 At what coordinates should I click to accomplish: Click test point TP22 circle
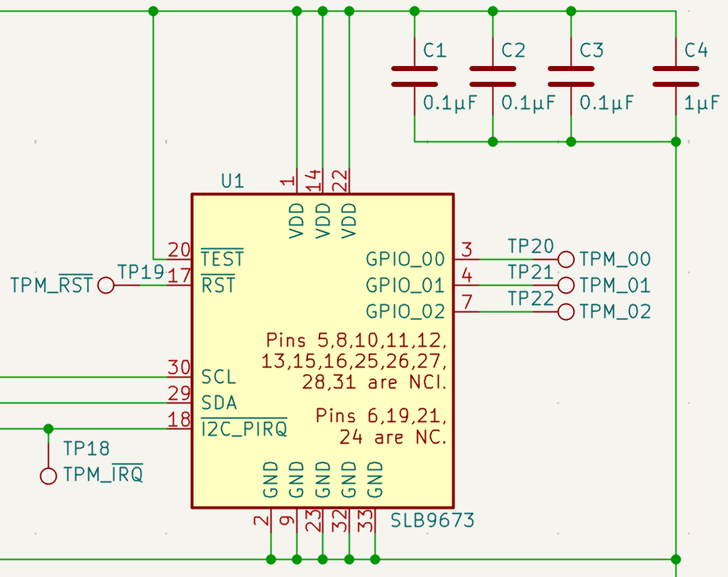pos(566,311)
